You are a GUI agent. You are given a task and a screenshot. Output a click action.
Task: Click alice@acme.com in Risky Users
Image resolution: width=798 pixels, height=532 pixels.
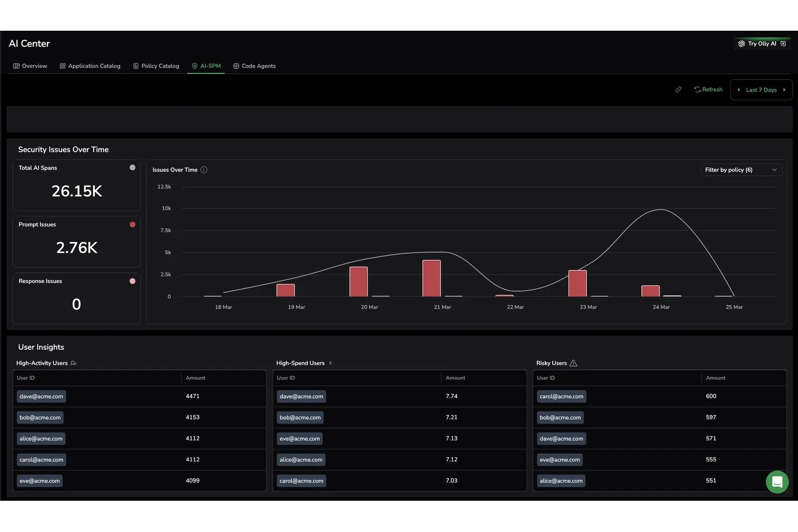561,481
